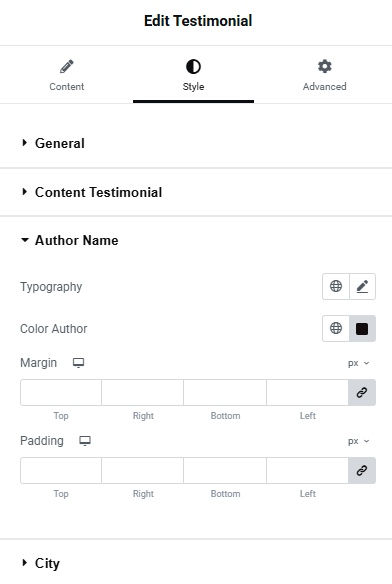Click the Padding responsive desktop device icon

[85, 441]
